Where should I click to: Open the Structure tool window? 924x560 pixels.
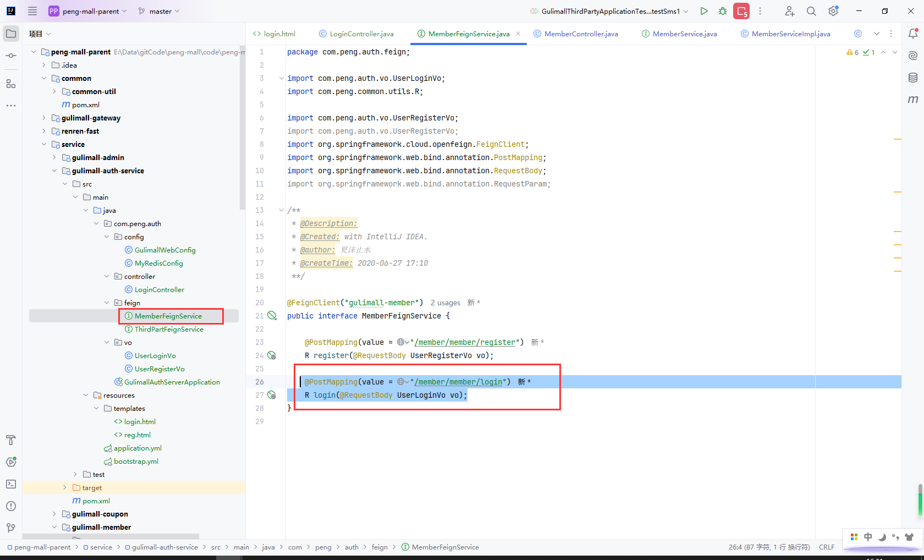(x=11, y=84)
